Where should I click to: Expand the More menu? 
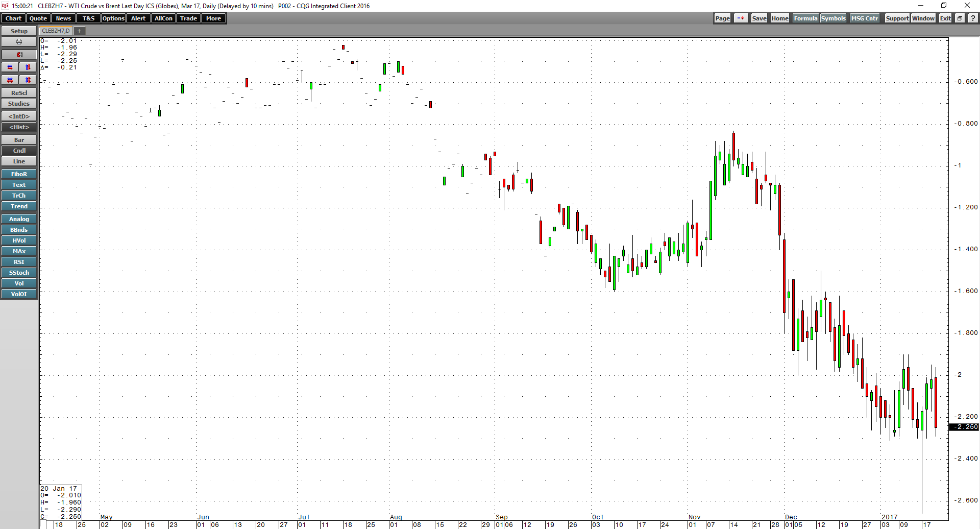[x=213, y=18]
